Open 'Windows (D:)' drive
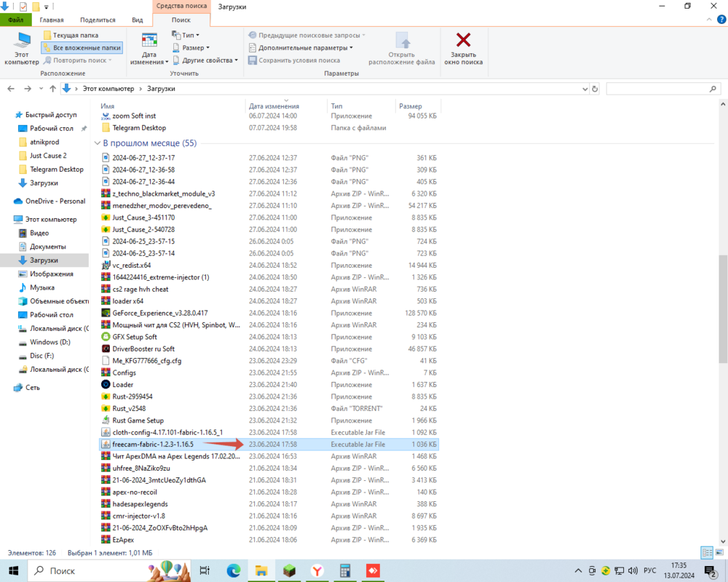 [x=50, y=342]
